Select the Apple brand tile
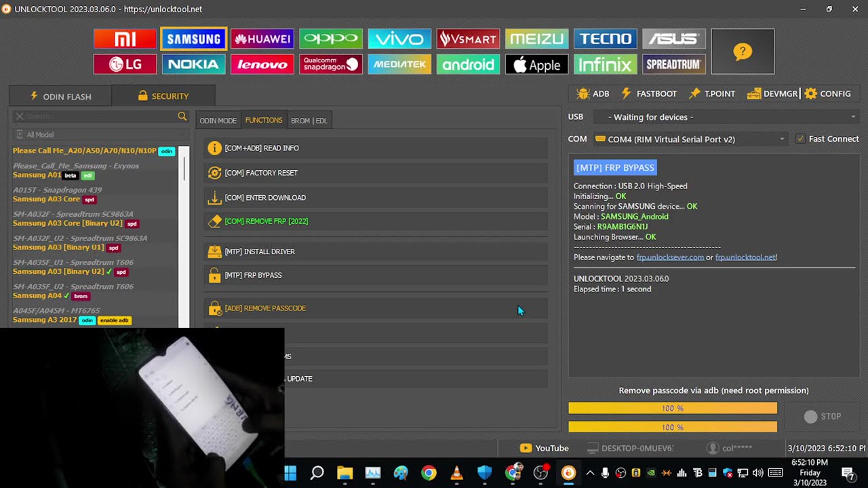 click(536, 64)
